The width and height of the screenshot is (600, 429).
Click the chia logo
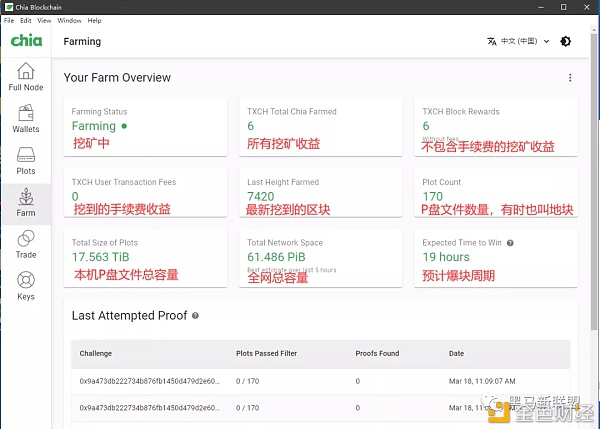point(26,41)
